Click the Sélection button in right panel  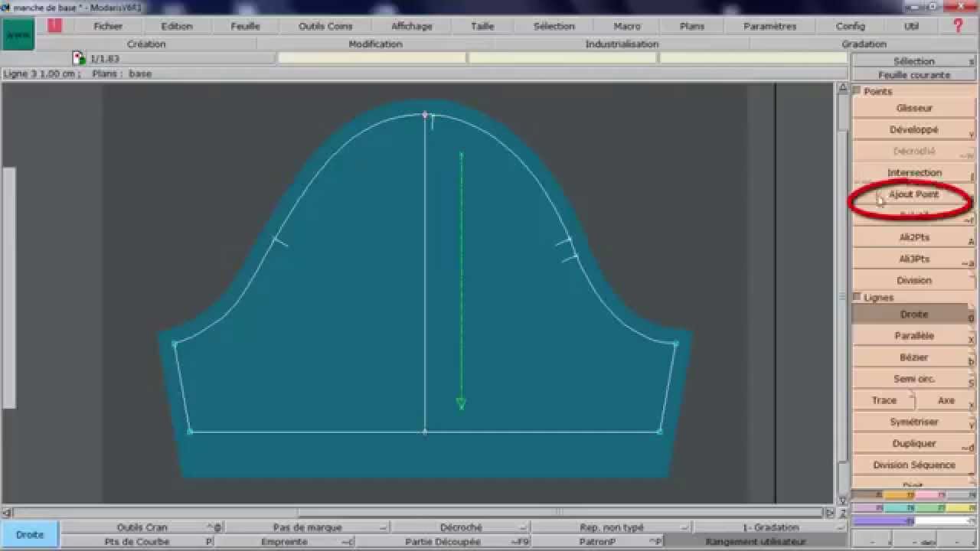pos(914,61)
